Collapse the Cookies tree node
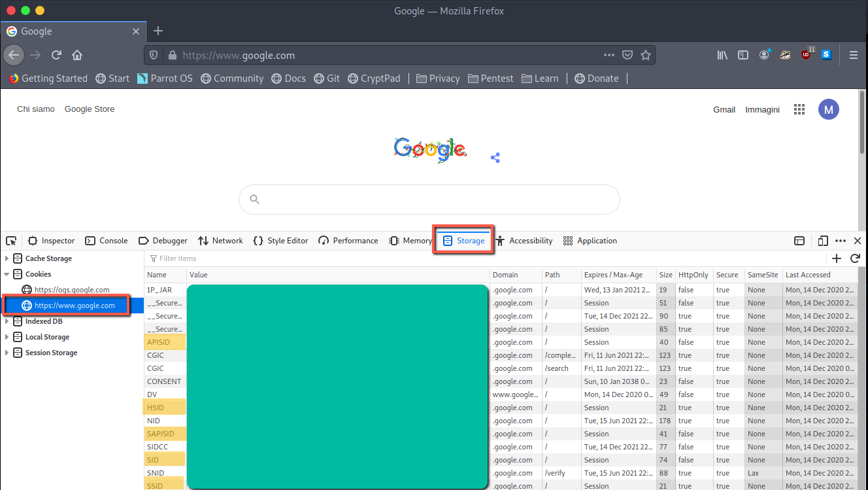 click(x=7, y=274)
